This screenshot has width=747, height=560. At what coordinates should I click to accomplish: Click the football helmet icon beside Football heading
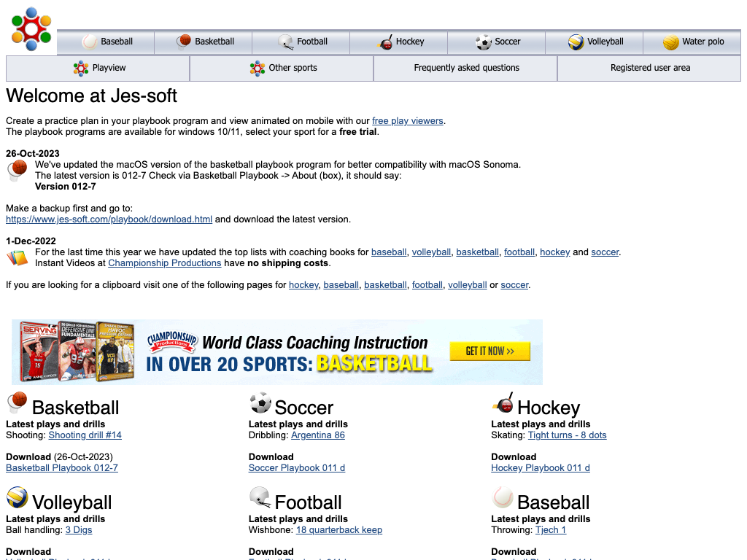[260, 498]
